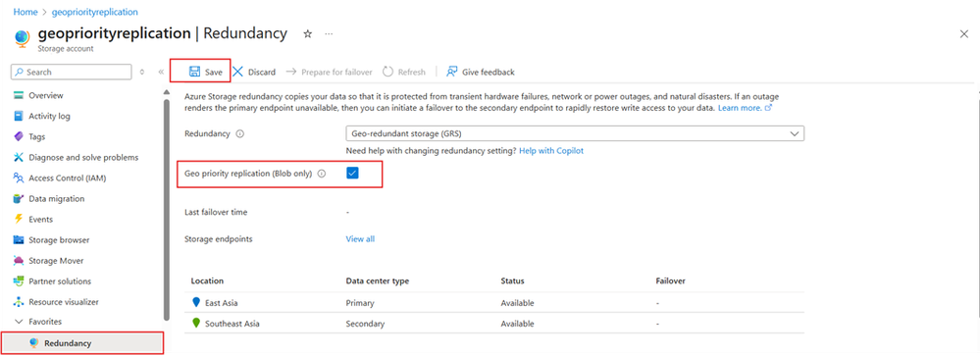980x355 pixels.
Task: Click the storage account globe icon
Action: click(x=22, y=39)
